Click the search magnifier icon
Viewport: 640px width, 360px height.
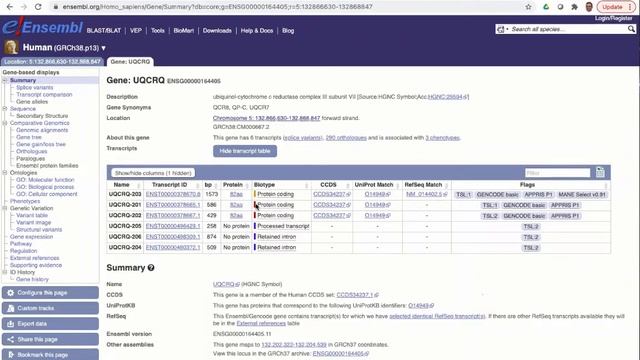point(631,29)
